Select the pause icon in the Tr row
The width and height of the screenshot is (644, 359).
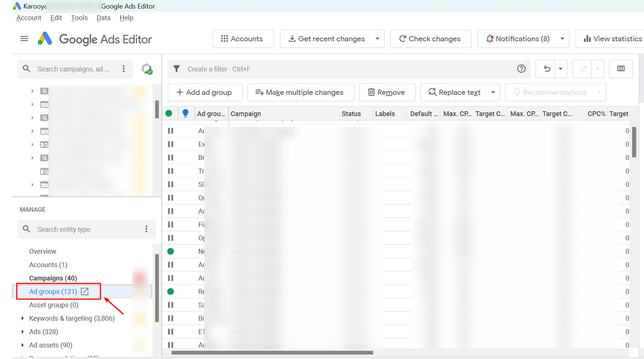(170, 171)
